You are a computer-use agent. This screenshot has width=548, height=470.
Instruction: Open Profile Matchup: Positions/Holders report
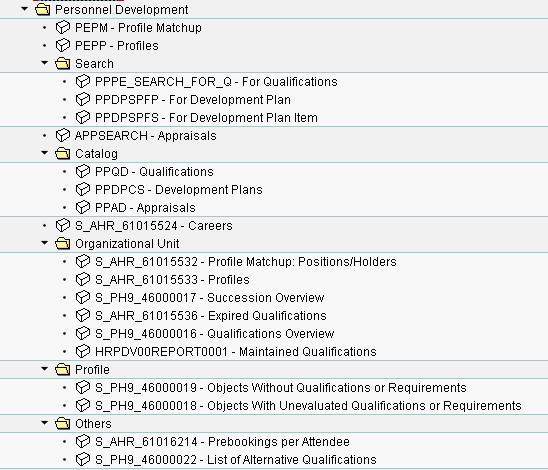[x=246, y=262]
